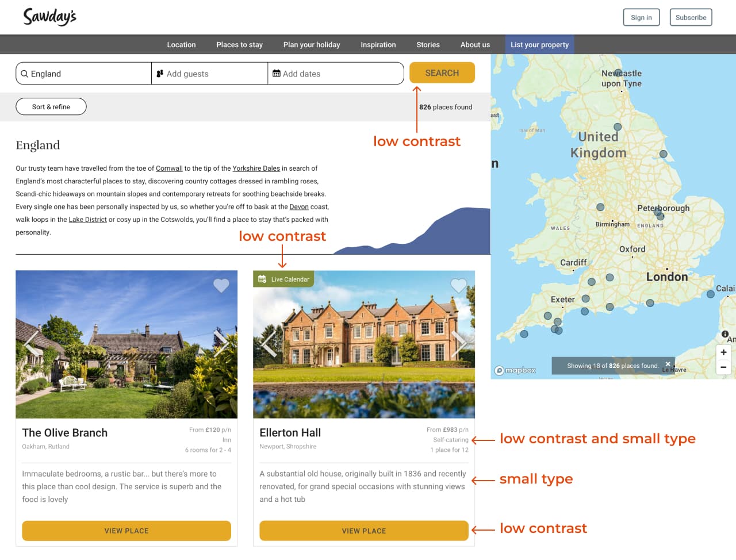The image size is (736, 560).
Task: Favorite Ellerton Hall with heart icon
Action: pos(458,285)
